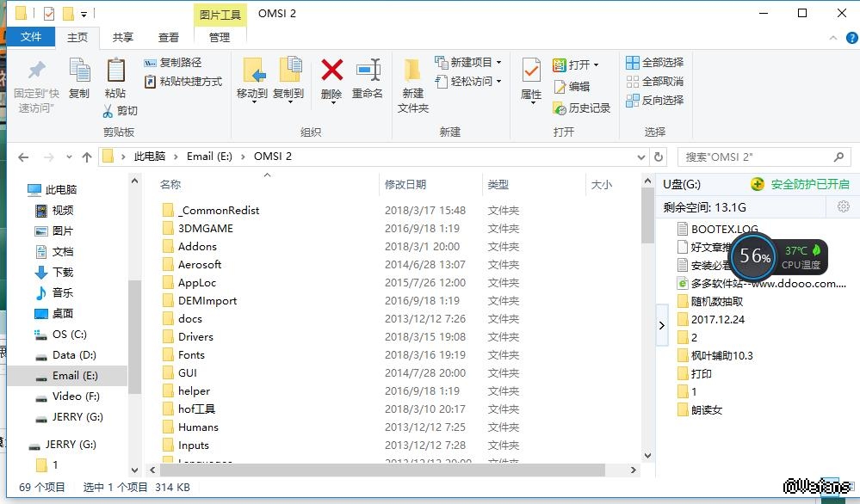This screenshot has width=860, height=504.
Task: Click the 属性 (Properties) checkmark icon
Action: tap(531, 71)
